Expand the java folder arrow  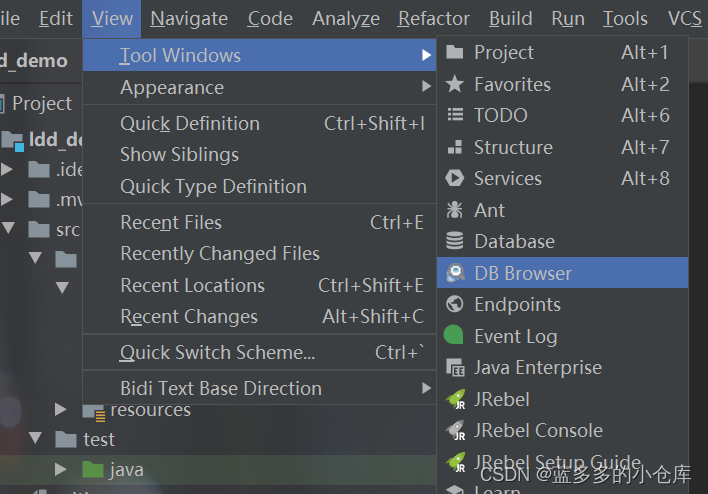pos(61,469)
